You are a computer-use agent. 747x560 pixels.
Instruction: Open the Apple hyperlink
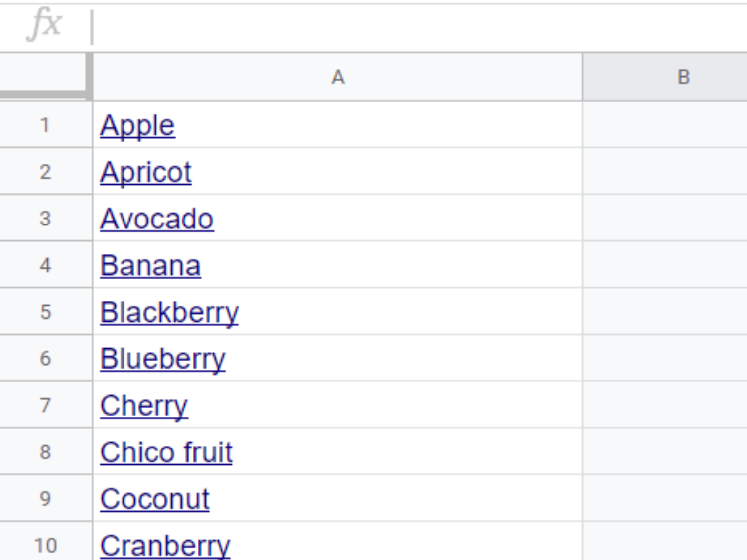coord(137,125)
